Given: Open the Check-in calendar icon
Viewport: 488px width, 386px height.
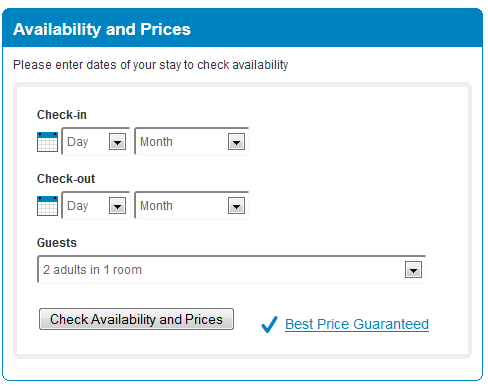Looking at the screenshot, I should click(47, 142).
